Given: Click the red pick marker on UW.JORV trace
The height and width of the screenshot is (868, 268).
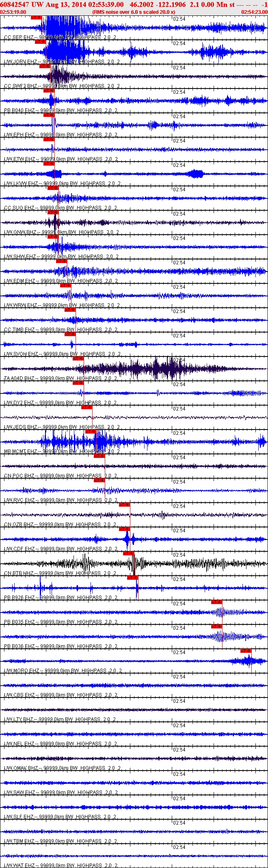Looking at the screenshot, I should pyautogui.click(x=40, y=42).
